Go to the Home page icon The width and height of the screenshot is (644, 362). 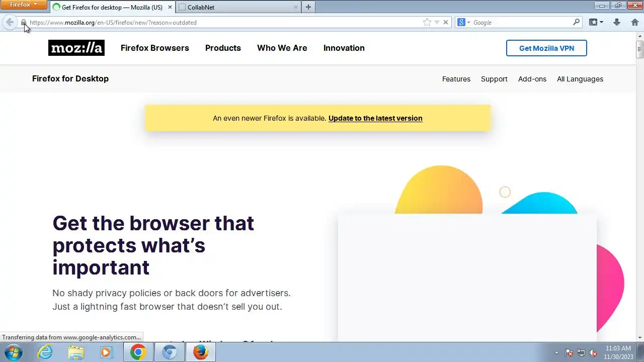coord(634,22)
